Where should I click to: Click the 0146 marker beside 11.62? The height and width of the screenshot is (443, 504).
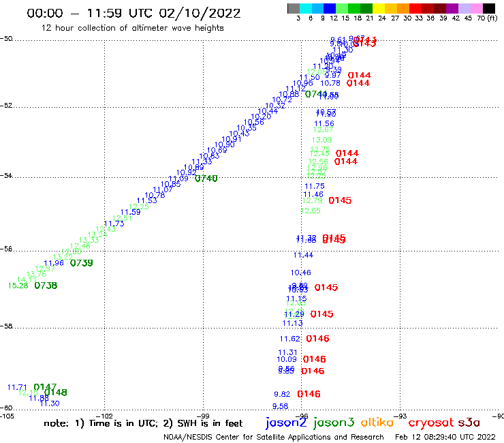pyautogui.click(x=317, y=339)
